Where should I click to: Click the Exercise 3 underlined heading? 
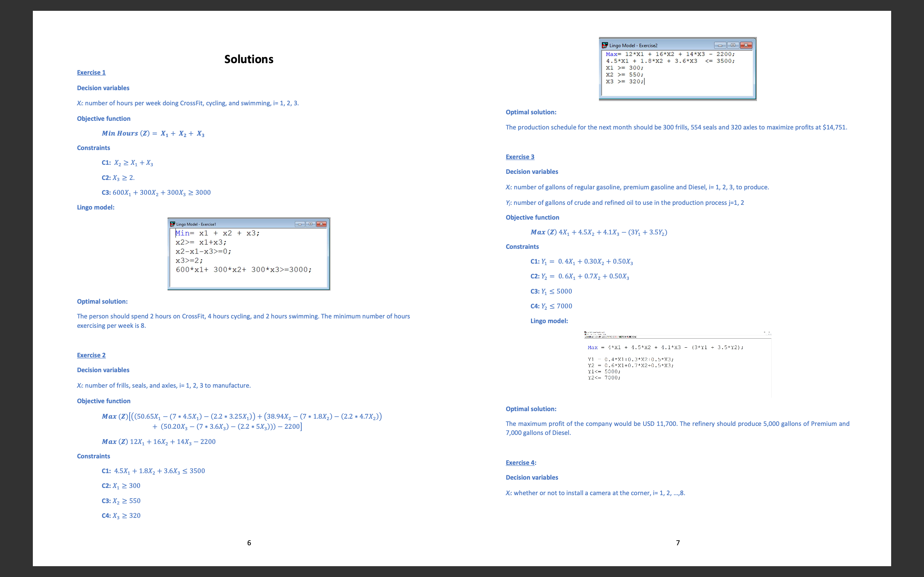(x=520, y=157)
